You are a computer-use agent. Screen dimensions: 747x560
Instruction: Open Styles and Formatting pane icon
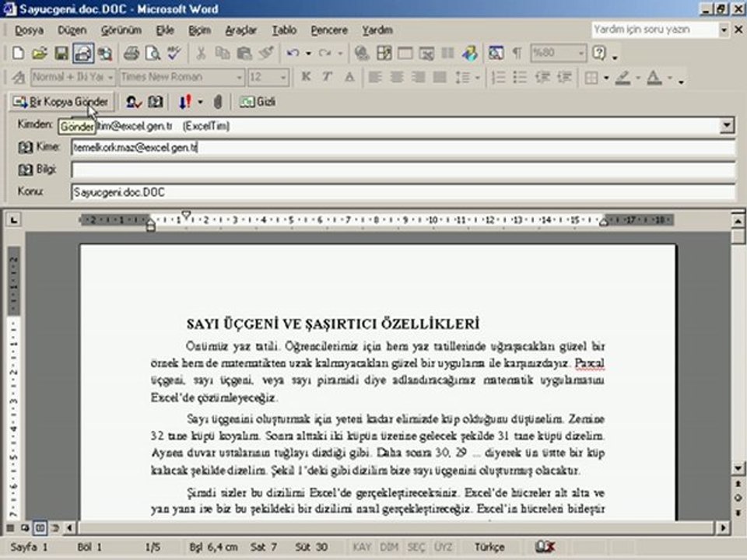click(19, 77)
